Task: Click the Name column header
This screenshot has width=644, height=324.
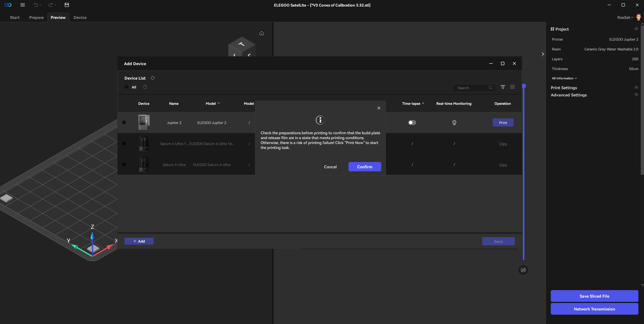Action: (x=174, y=103)
